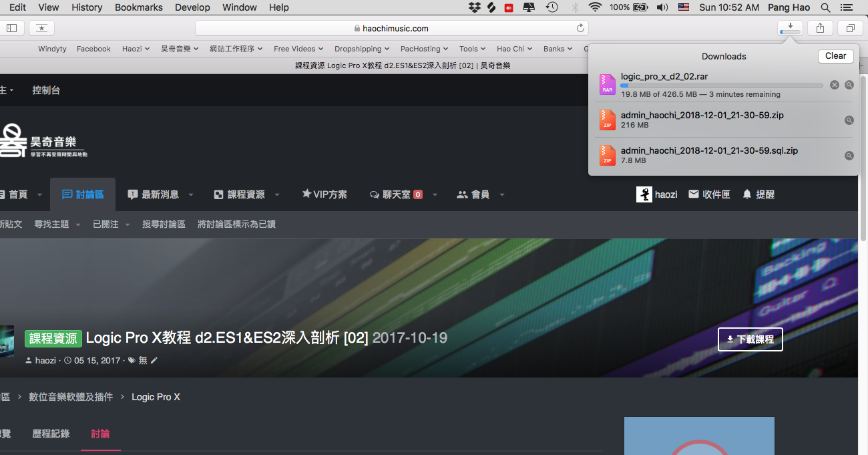The height and width of the screenshot is (455, 868).
Task: Open the Window menu
Action: coord(240,7)
